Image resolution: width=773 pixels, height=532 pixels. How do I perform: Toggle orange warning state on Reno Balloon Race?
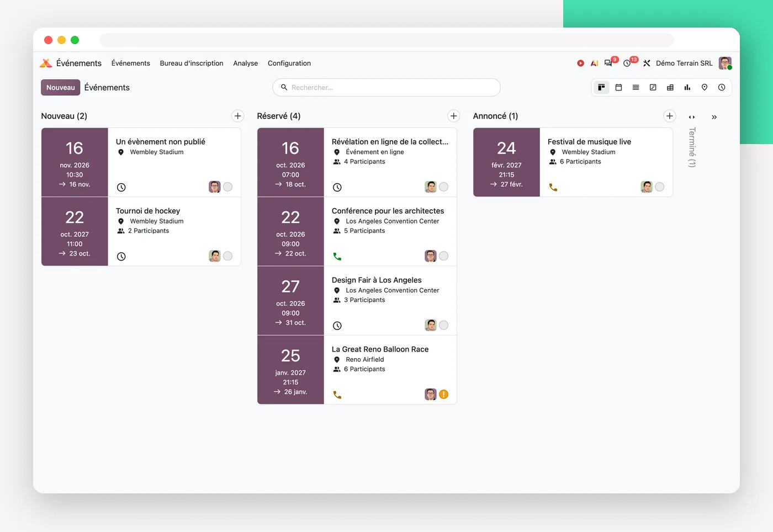click(443, 394)
